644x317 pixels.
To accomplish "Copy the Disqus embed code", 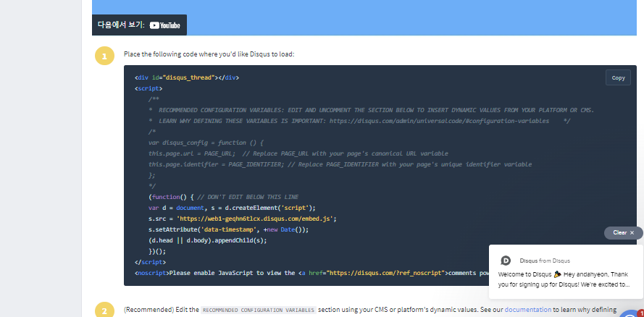I will pyautogui.click(x=618, y=77).
